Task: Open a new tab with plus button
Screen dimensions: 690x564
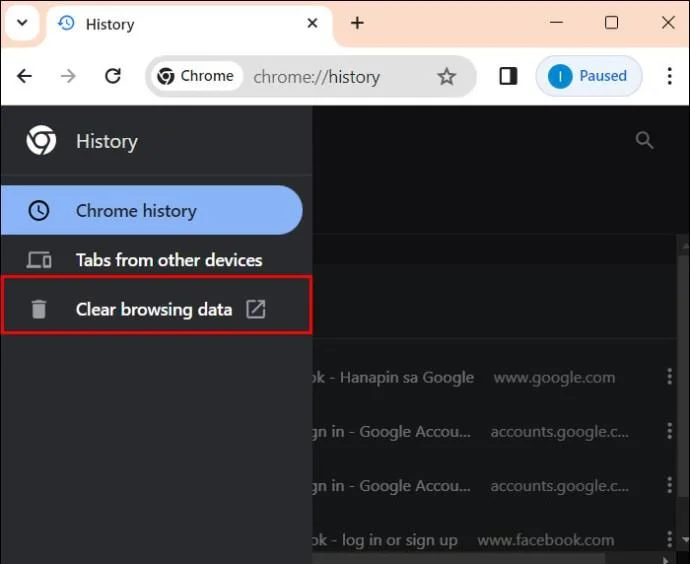Action: 357,23
